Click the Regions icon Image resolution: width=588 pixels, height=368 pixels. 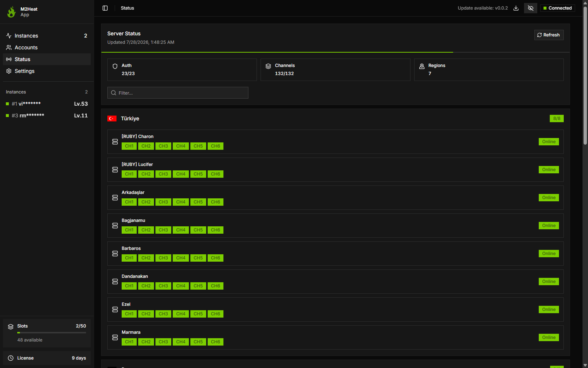(422, 66)
